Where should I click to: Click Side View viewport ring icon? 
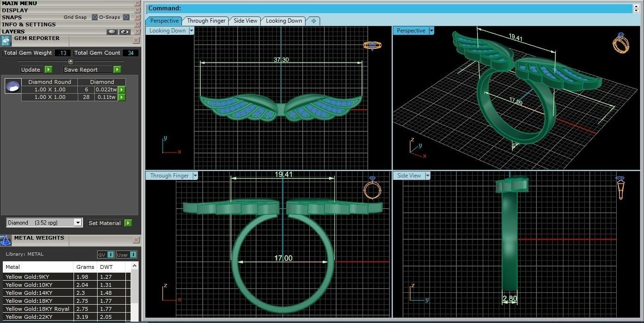620,187
